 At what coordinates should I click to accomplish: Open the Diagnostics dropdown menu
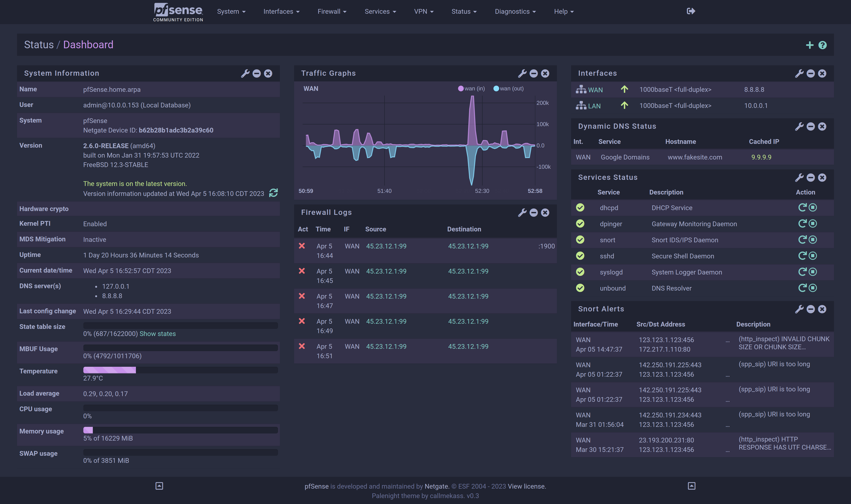515,12
